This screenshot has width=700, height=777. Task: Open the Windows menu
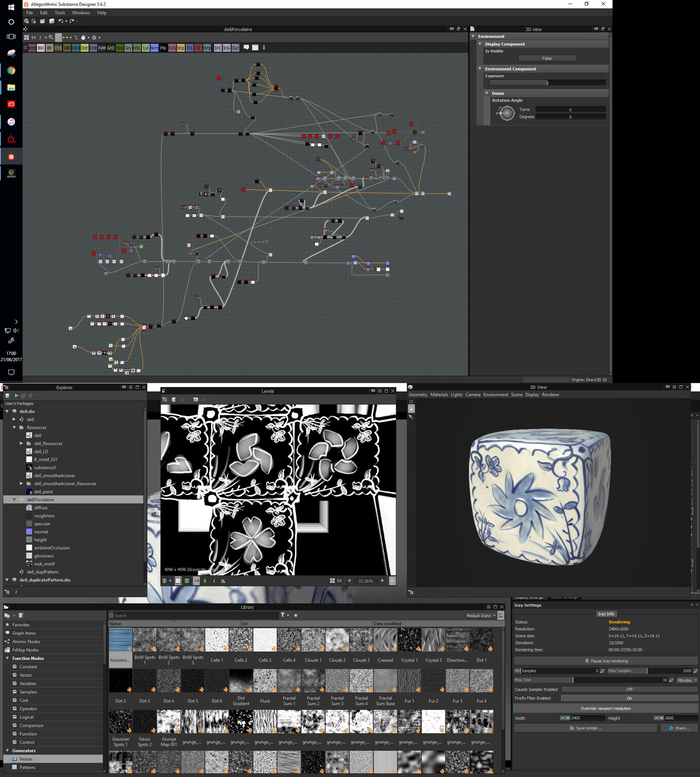point(81,13)
